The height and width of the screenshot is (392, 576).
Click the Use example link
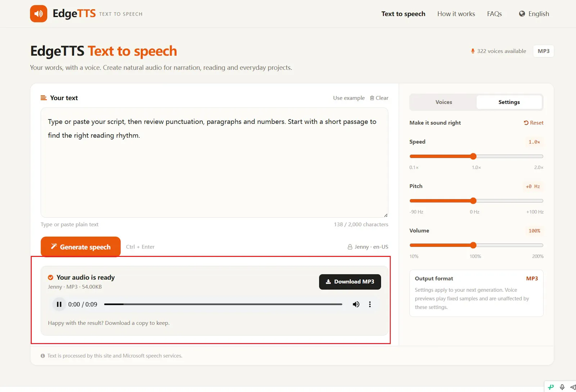click(349, 98)
